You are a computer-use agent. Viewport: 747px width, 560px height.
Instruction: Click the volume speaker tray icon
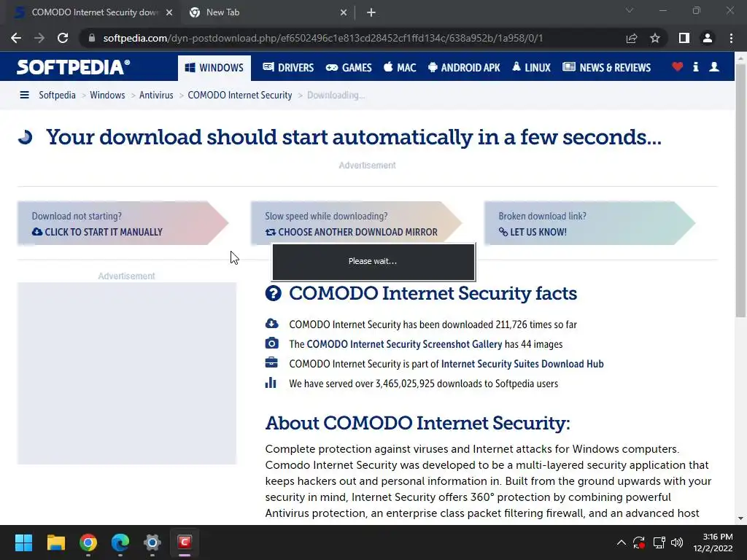[676, 542]
